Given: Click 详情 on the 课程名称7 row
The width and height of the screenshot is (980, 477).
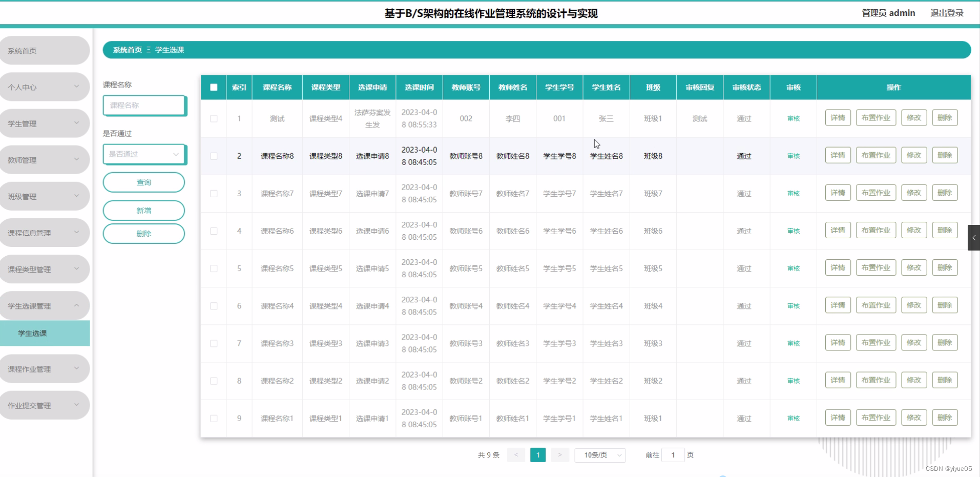Looking at the screenshot, I should [837, 192].
